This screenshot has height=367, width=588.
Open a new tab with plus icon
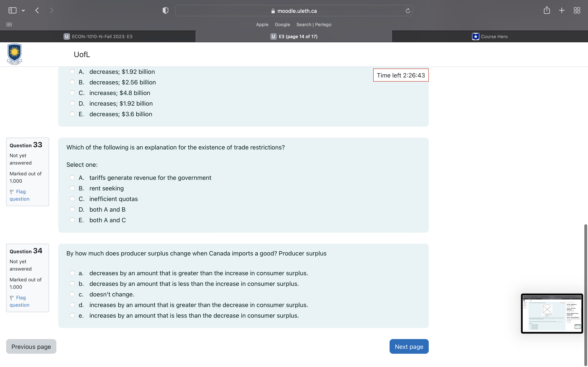[x=561, y=10]
